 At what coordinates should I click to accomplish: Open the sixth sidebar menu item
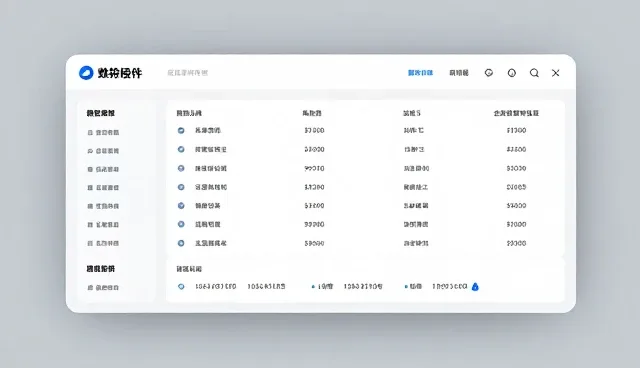(103, 225)
